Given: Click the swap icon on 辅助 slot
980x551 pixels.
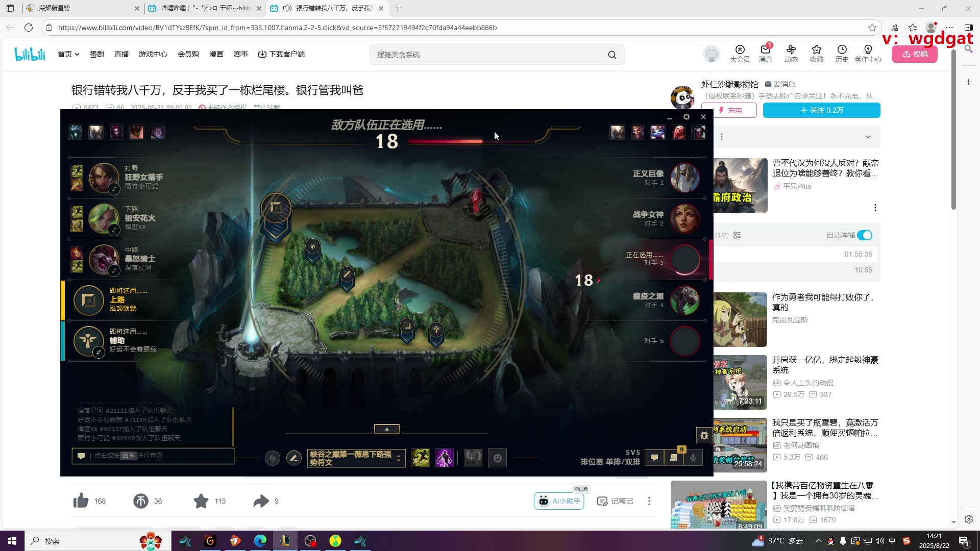Looking at the screenshot, I should pyautogui.click(x=99, y=353).
